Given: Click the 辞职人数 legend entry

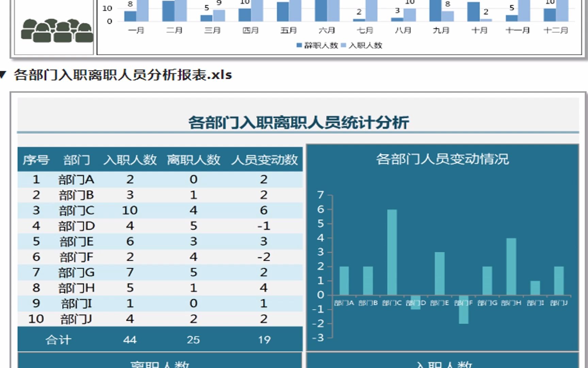Looking at the screenshot, I should [317, 45].
